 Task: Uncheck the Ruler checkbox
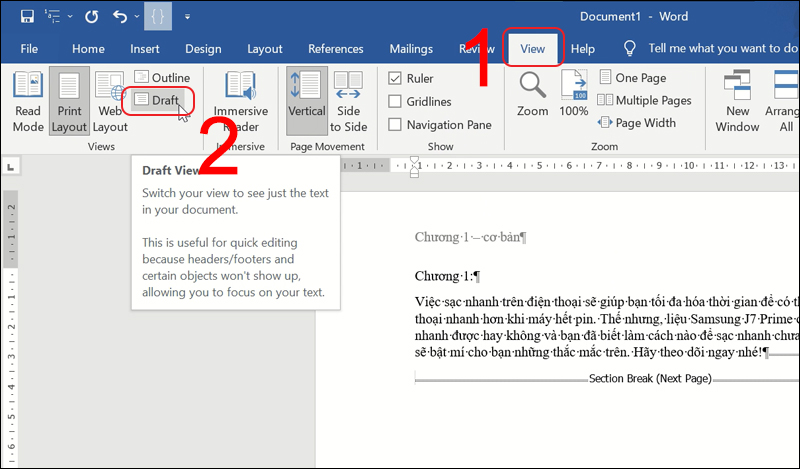point(396,78)
